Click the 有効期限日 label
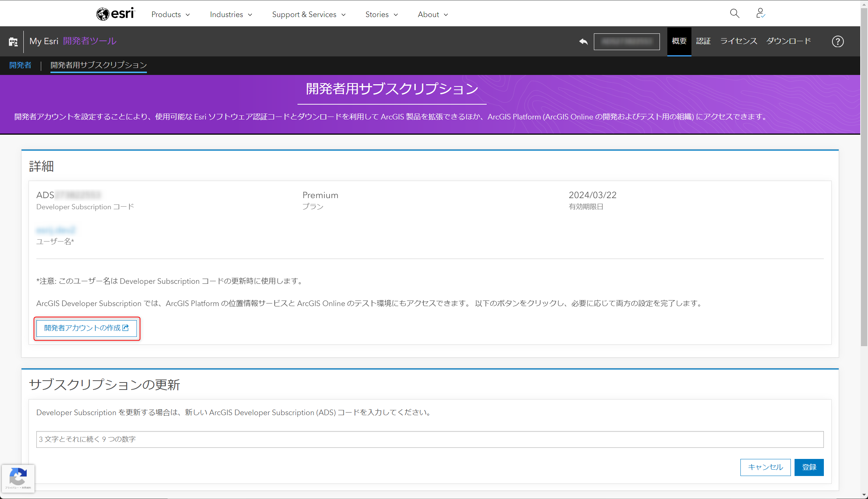 coord(586,207)
